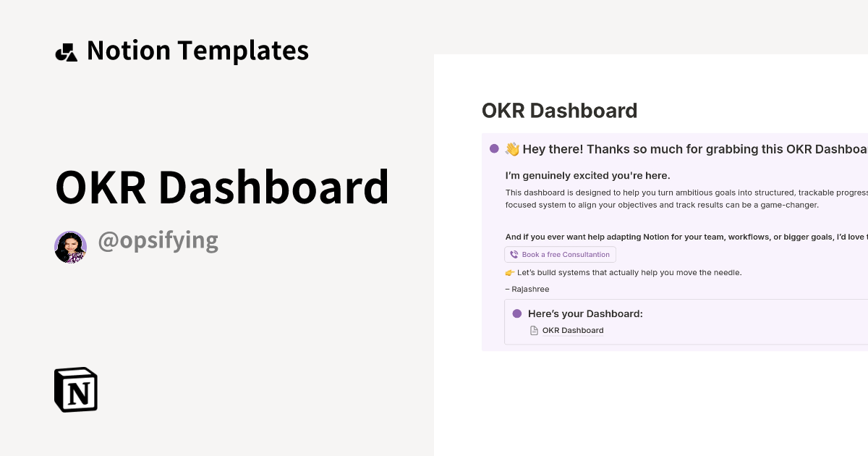Click the purple bullet next to the Hey there heading
The height and width of the screenshot is (456, 868).
click(494, 148)
